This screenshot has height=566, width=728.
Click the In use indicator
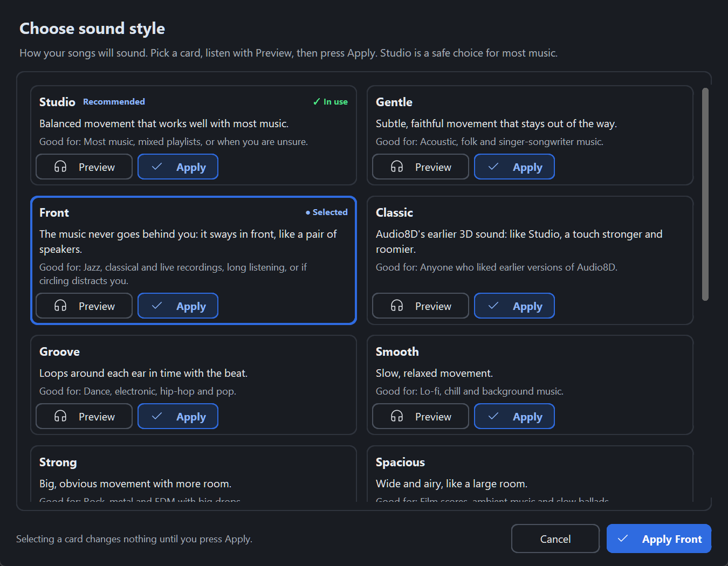331,101
